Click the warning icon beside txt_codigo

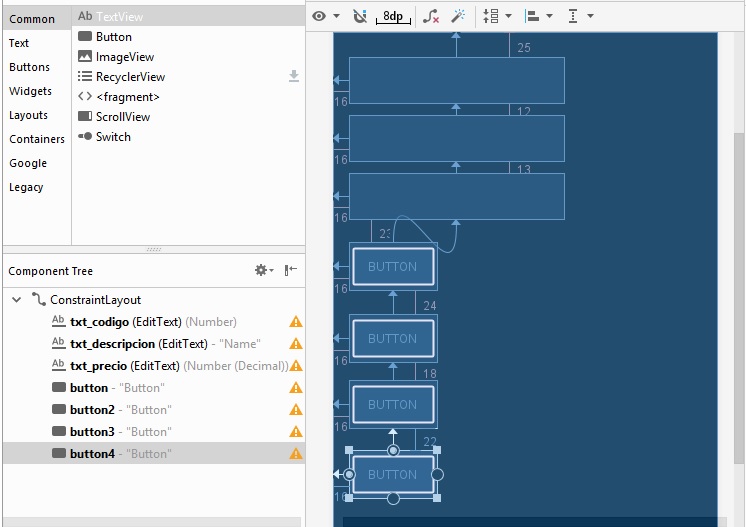295,322
